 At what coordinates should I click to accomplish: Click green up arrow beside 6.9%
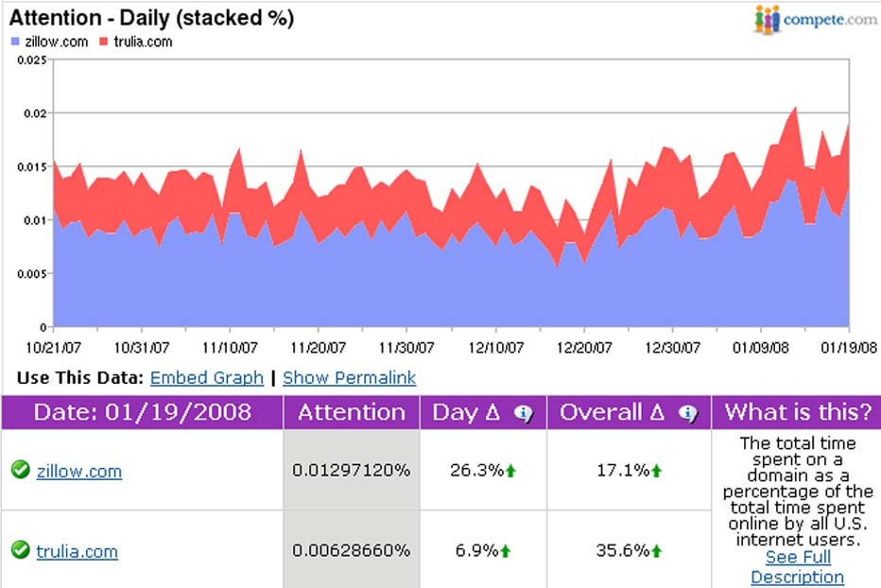[x=505, y=551]
